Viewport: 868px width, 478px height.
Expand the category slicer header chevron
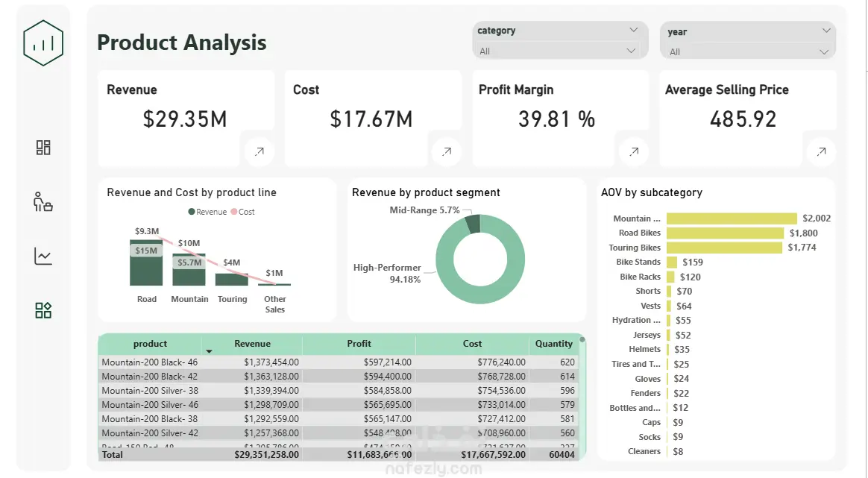click(633, 30)
